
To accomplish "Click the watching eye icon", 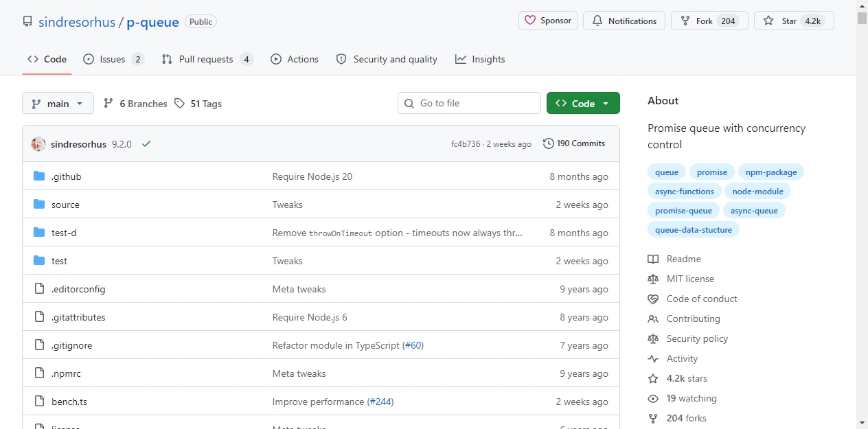I will pyautogui.click(x=653, y=398).
